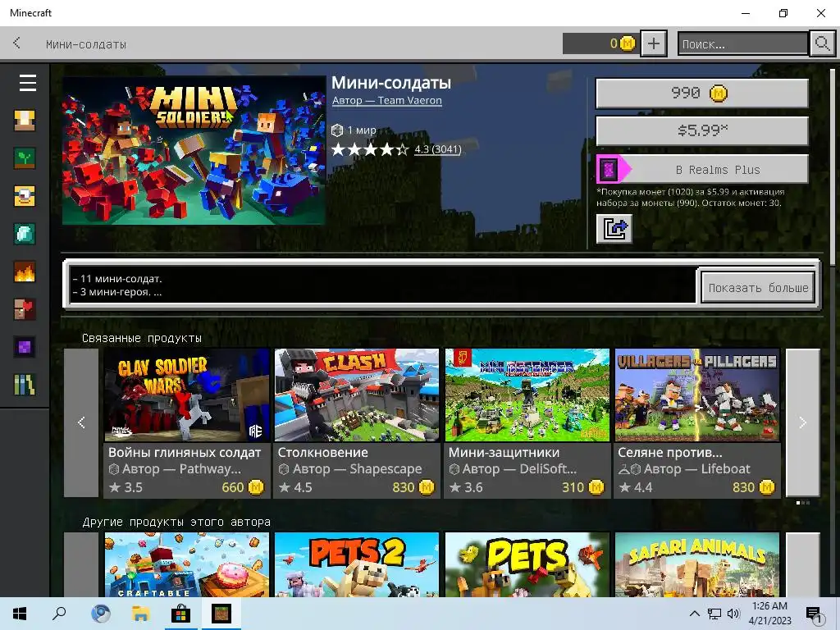Open the purple block sidebar category

[x=25, y=347]
